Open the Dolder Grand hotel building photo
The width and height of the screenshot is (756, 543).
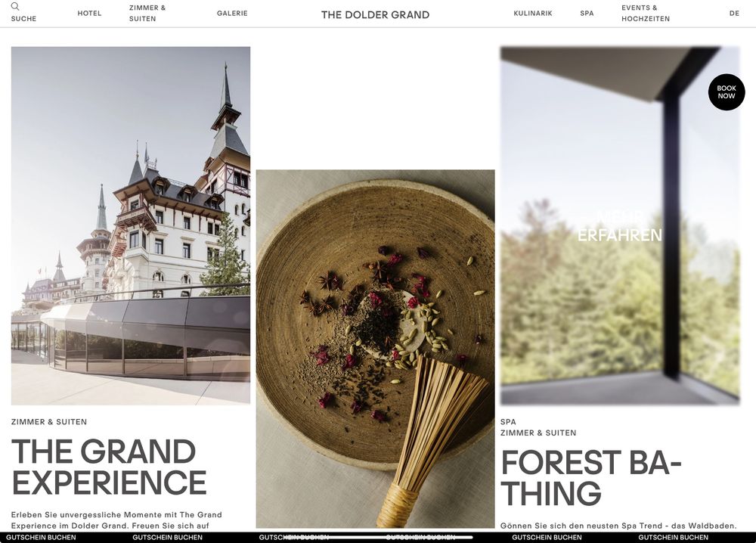(131, 225)
